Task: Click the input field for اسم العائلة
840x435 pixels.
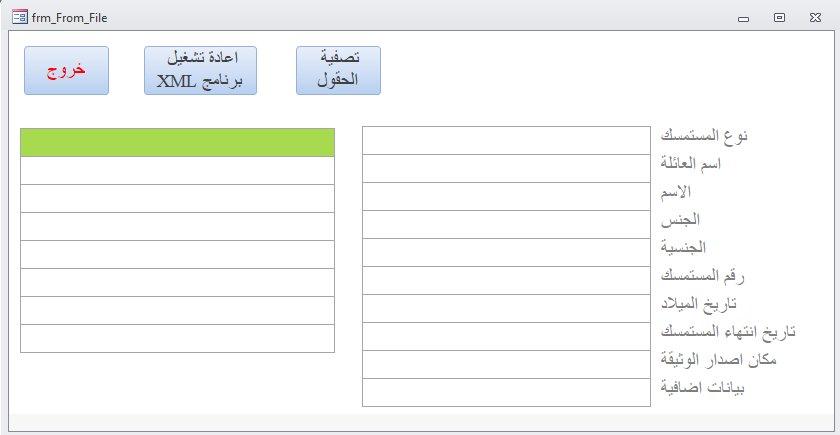Action: 506,168
